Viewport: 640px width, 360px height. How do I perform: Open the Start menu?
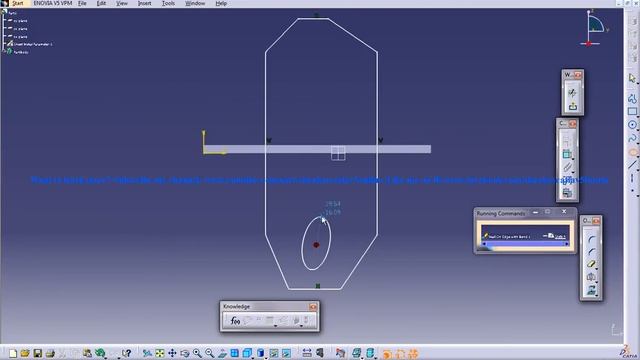(18, 3)
